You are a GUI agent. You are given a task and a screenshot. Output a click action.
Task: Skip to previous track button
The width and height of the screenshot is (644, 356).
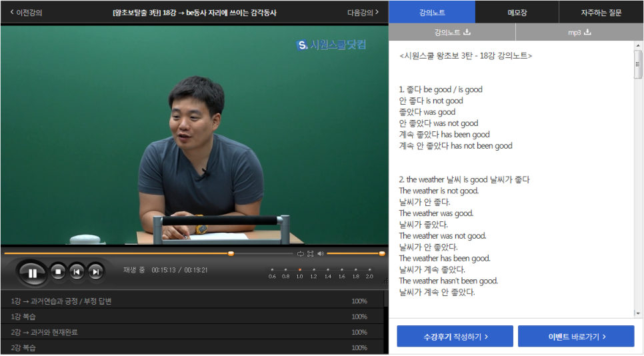click(x=77, y=272)
